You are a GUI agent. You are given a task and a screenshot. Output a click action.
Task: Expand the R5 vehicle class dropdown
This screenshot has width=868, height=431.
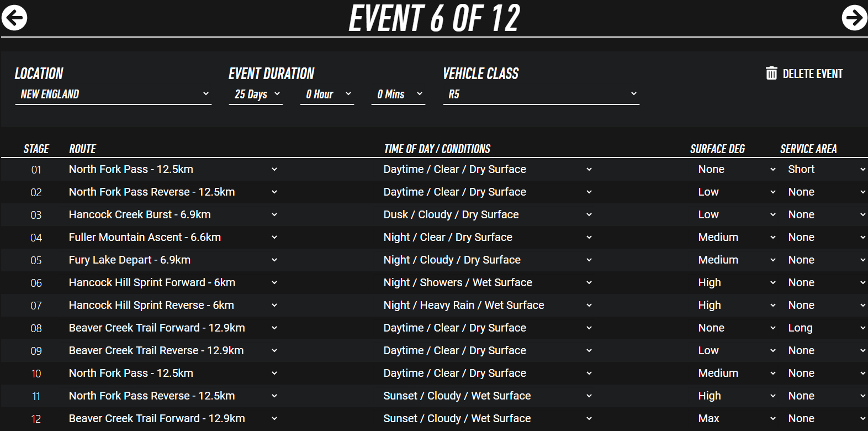point(541,94)
